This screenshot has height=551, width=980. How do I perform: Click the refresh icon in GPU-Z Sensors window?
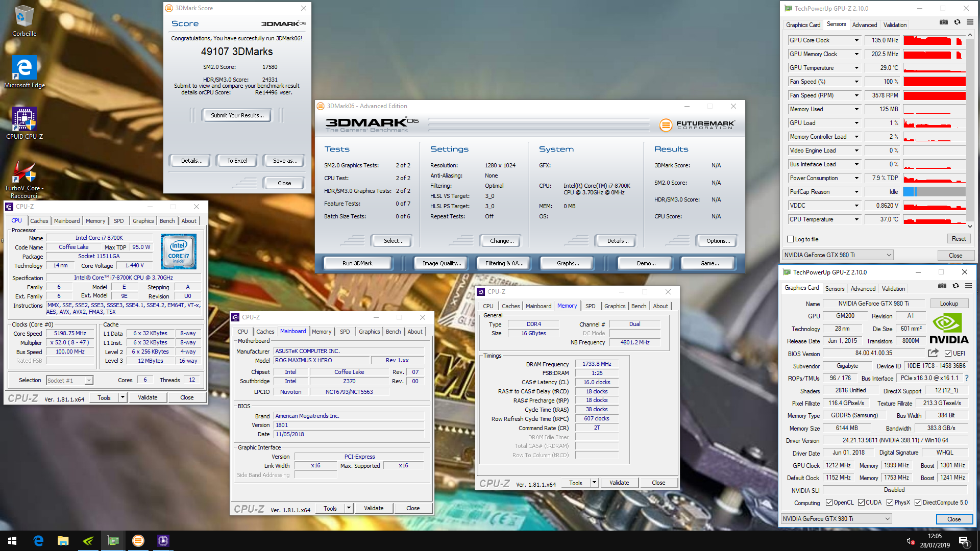[957, 22]
